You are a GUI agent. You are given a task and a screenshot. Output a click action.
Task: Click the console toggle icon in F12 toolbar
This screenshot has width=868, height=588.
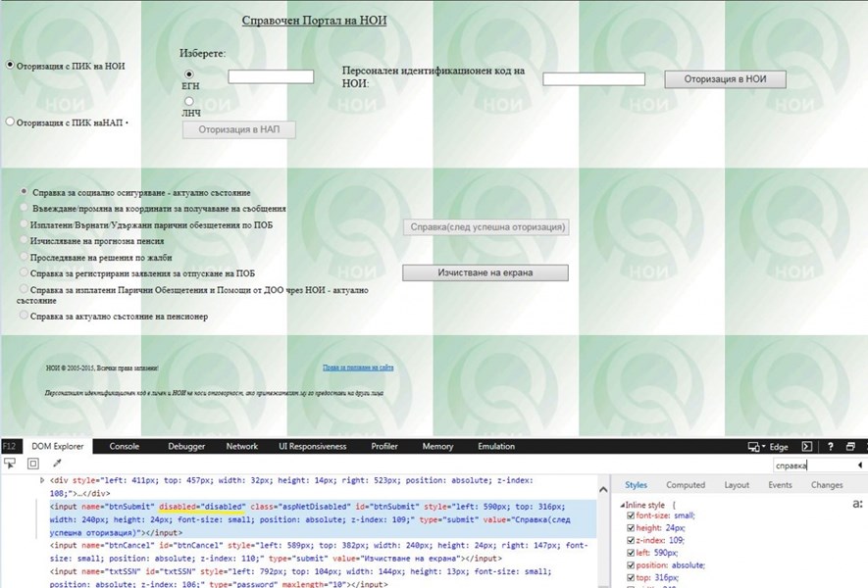(807, 447)
